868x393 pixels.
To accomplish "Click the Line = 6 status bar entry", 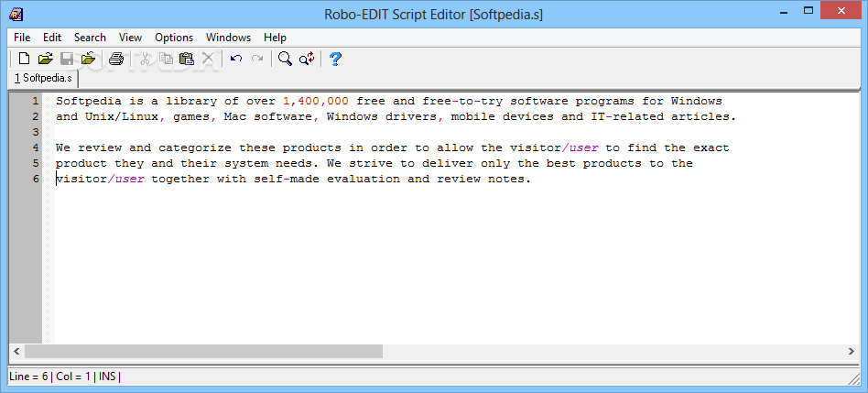I will coord(28,377).
